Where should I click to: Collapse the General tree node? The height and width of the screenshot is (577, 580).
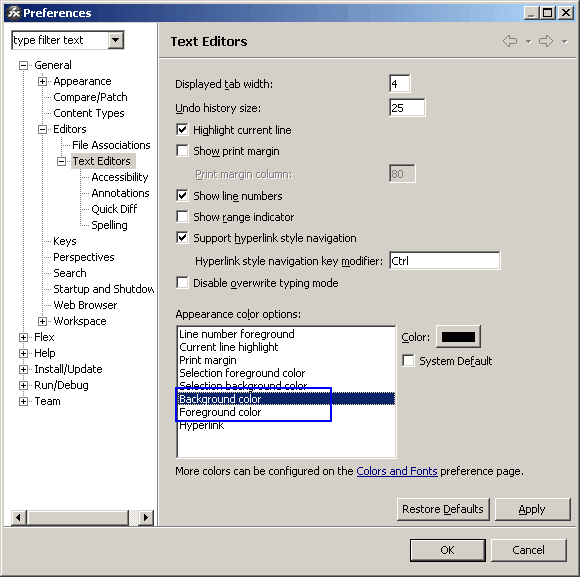pyautogui.click(x=23, y=65)
